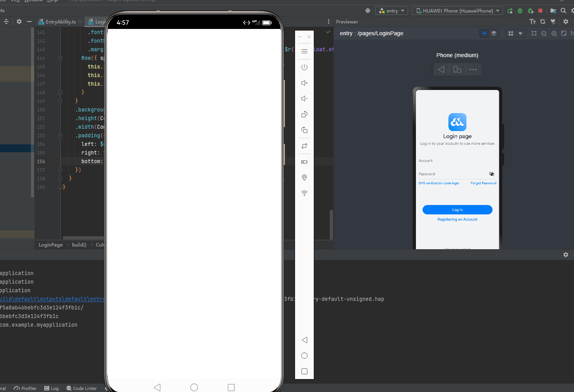Lower emulator volume with the speaker-minus icon
Image resolution: width=574 pixels, height=392 pixels.
click(304, 99)
